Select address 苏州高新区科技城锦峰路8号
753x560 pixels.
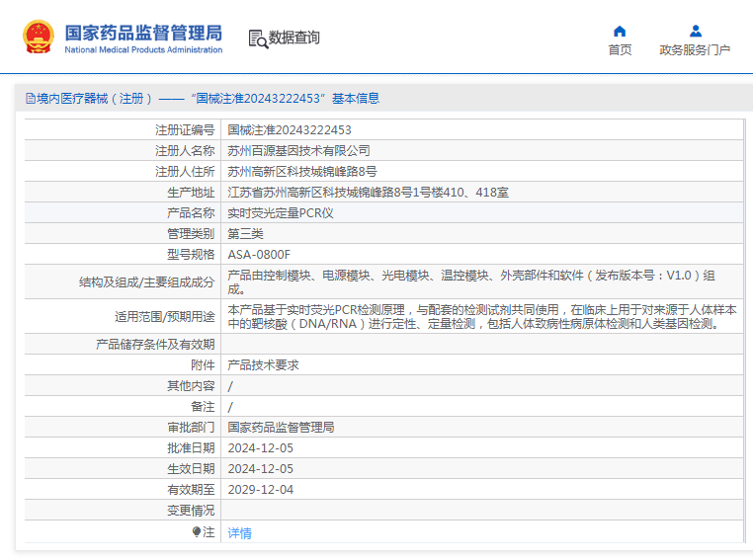302,171
